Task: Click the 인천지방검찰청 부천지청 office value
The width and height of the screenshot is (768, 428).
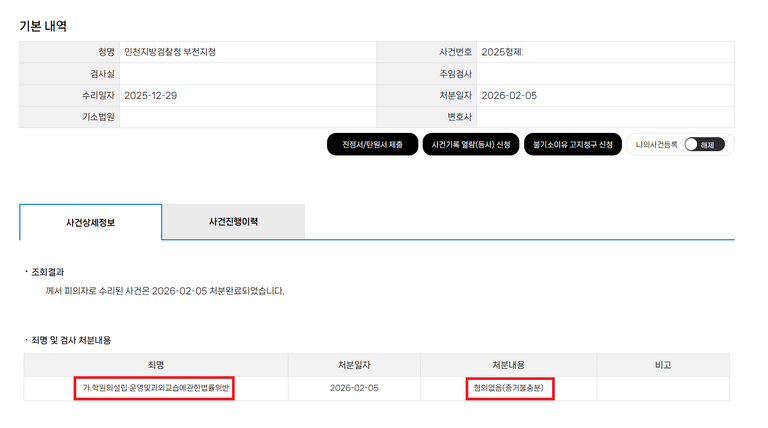Action: (x=170, y=51)
